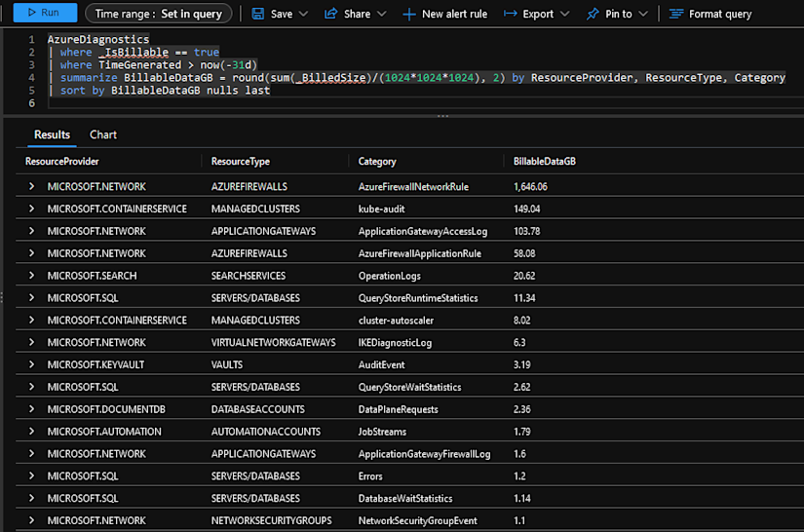The image size is (804, 532).
Task: Open the Share dropdown arrow
Action: coord(381,14)
